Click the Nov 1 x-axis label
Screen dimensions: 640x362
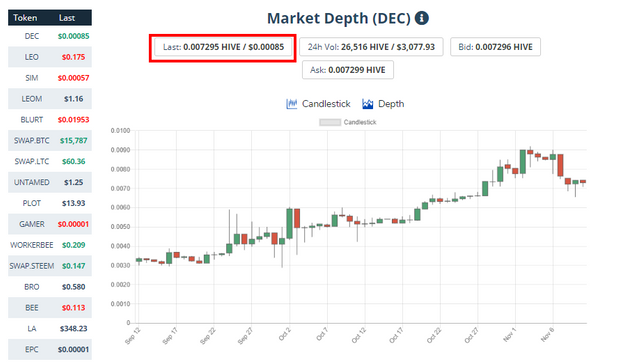coord(509,334)
